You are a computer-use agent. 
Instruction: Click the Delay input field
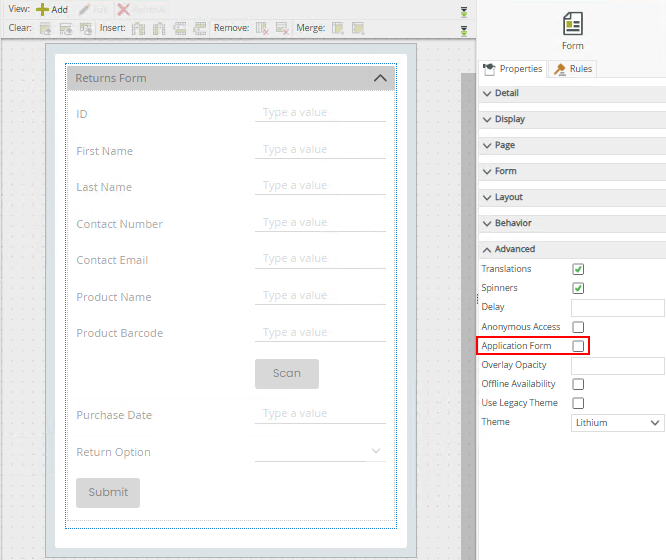coord(618,308)
